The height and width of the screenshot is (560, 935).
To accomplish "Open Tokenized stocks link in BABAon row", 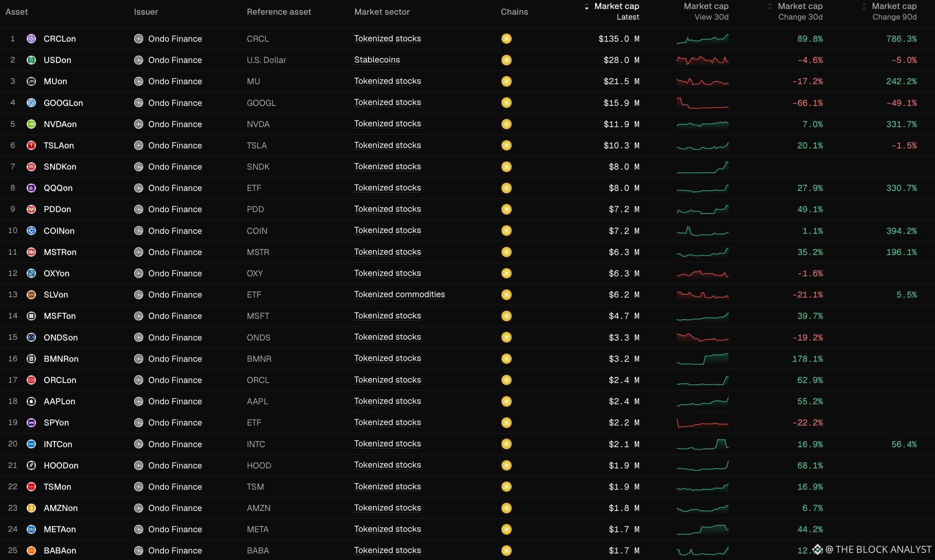I will click(387, 550).
